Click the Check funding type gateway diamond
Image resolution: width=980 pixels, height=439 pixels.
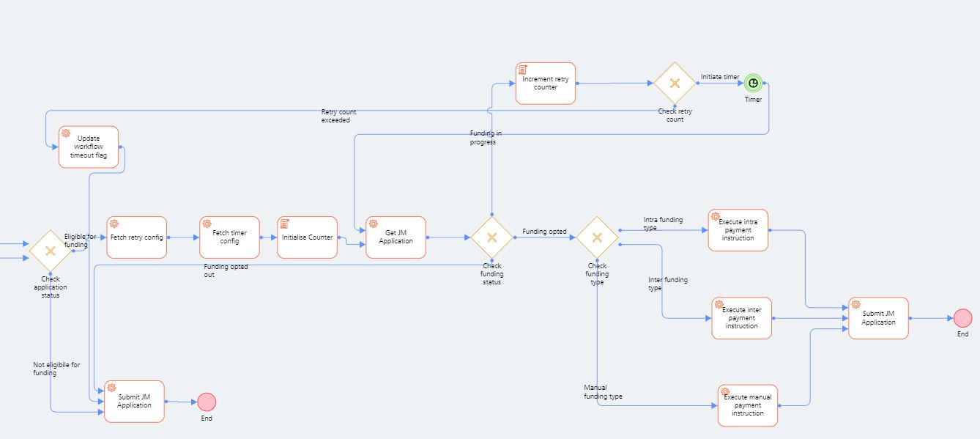click(x=597, y=237)
